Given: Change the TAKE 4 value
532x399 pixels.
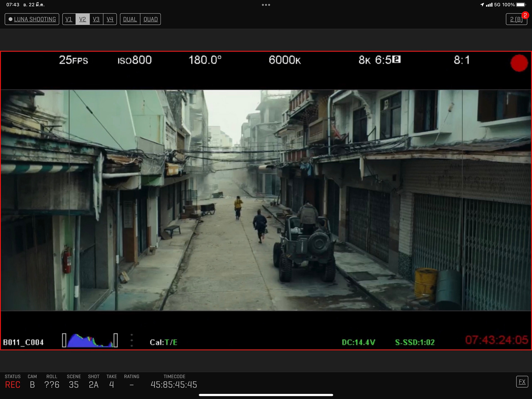Looking at the screenshot, I should point(111,385).
